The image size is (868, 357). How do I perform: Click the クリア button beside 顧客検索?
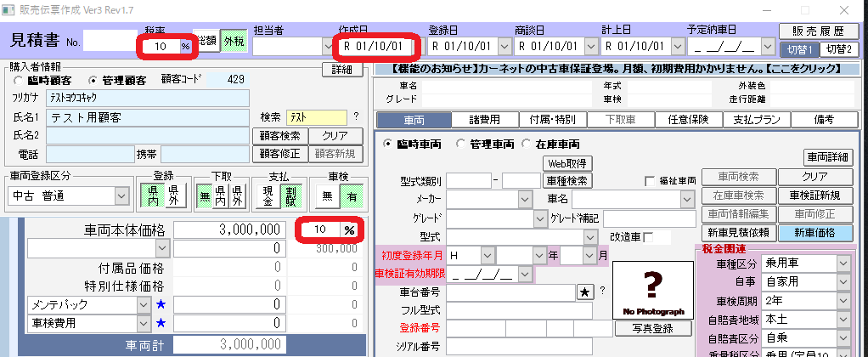(x=335, y=136)
